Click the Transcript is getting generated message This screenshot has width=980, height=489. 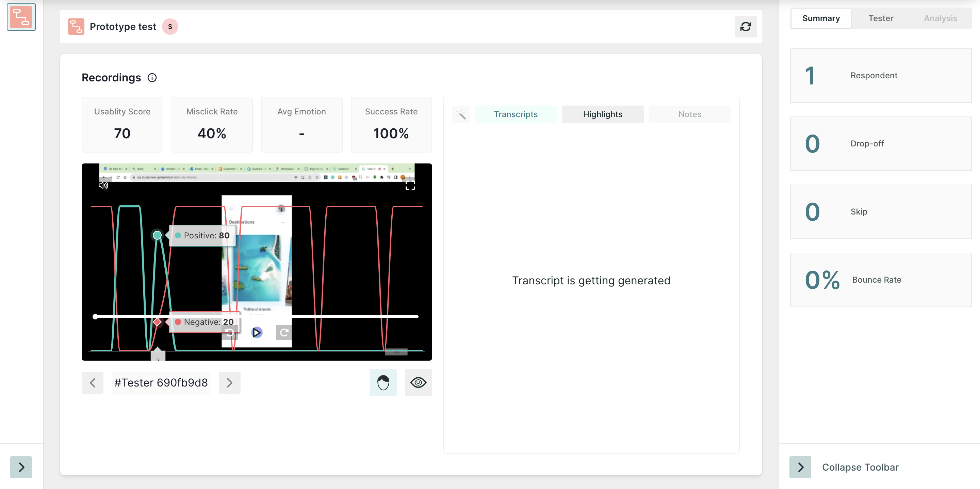click(591, 280)
